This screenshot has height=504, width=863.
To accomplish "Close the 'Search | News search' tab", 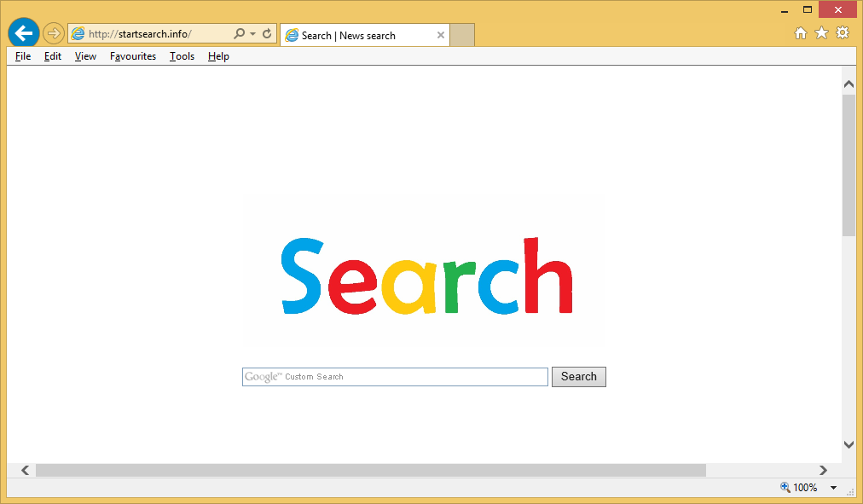I will coord(440,35).
